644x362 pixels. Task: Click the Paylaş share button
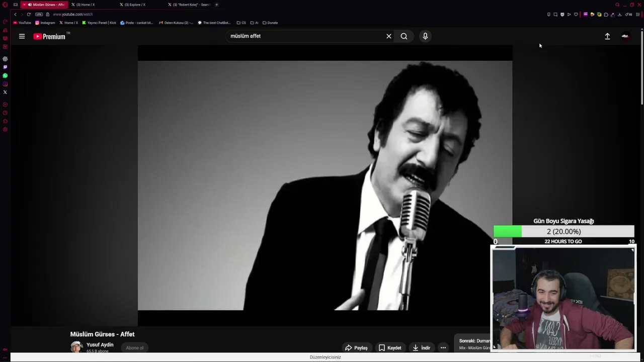coord(356,347)
